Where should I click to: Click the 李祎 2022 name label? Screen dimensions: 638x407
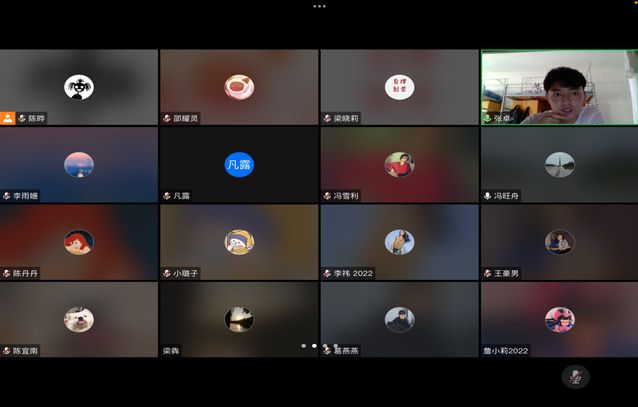click(354, 273)
